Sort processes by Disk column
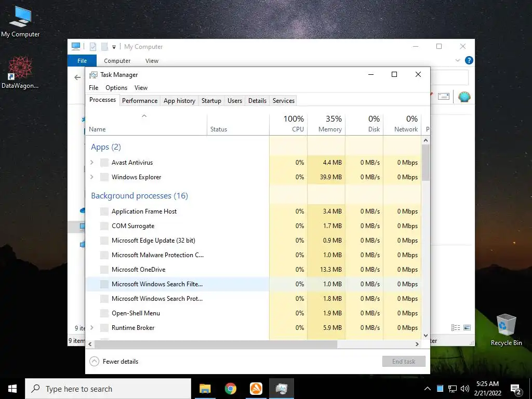The width and height of the screenshot is (532, 399). [364, 124]
